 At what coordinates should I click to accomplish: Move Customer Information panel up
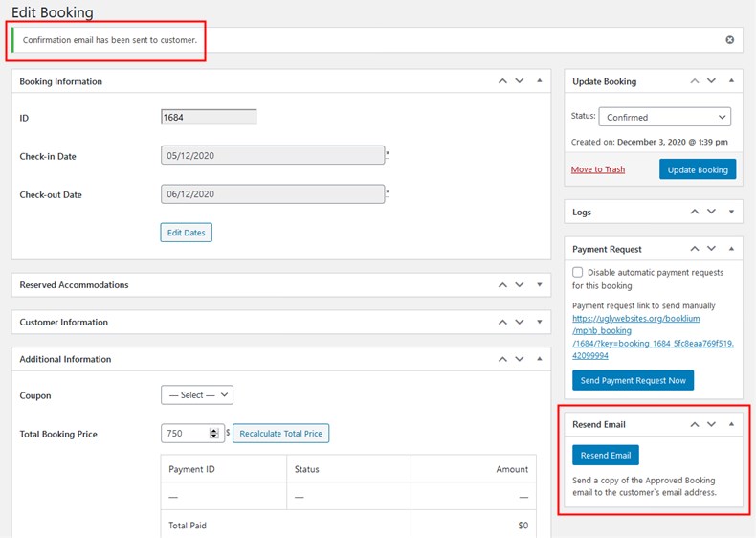pos(502,322)
